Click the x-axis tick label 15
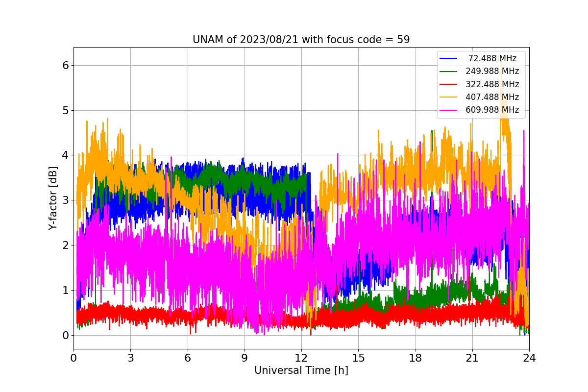This screenshot has height=392, width=588. click(358, 358)
